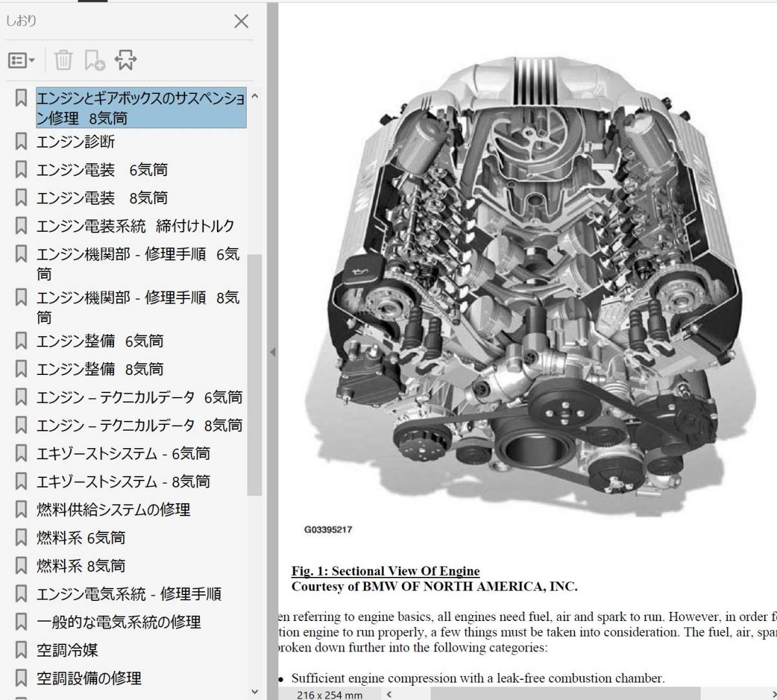
Task: Collapse the navigation pane with splitter arrow
Action: (273, 352)
